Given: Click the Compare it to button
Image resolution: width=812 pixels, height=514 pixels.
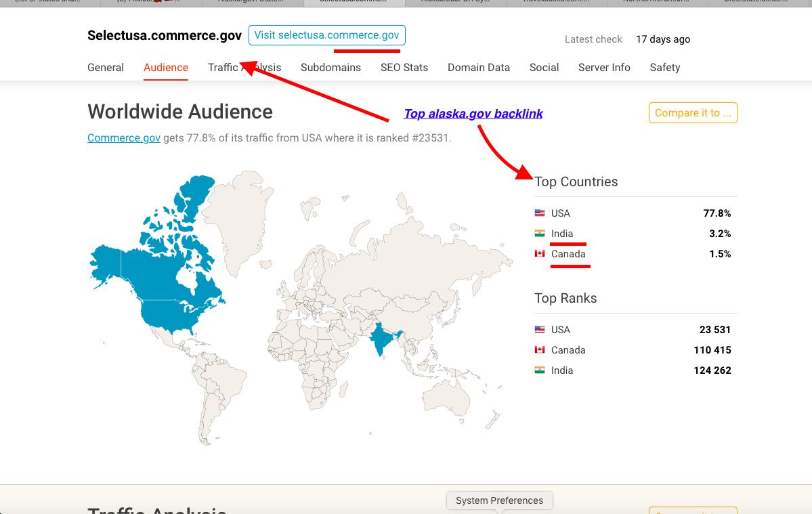Looking at the screenshot, I should [x=693, y=113].
